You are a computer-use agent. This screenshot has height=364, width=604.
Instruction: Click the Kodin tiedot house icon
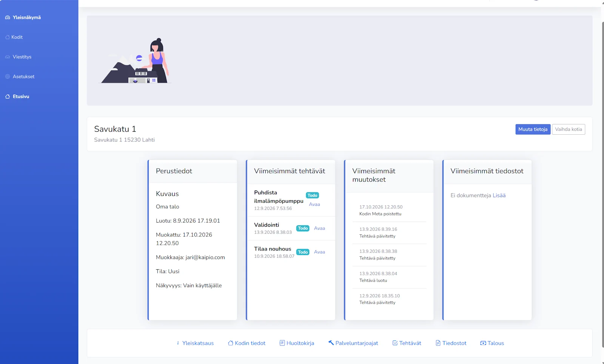click(231, 343)
